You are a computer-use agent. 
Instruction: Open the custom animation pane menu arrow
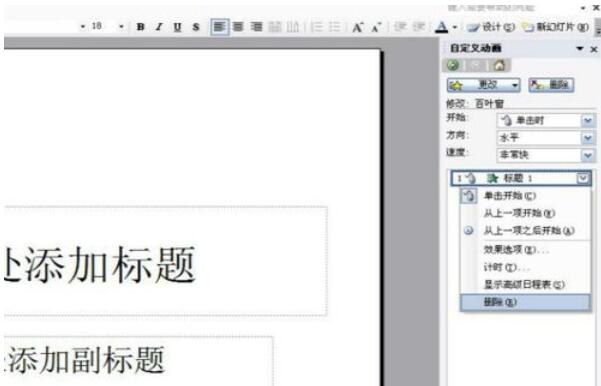coord(580,48)
